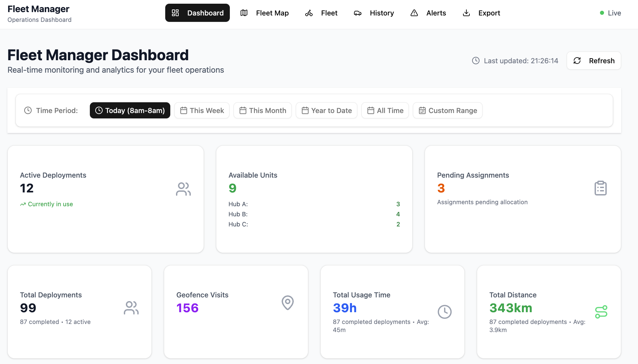Click the map pin icon on Geofence Visits

pyautogui.click(x=287, y=302)
